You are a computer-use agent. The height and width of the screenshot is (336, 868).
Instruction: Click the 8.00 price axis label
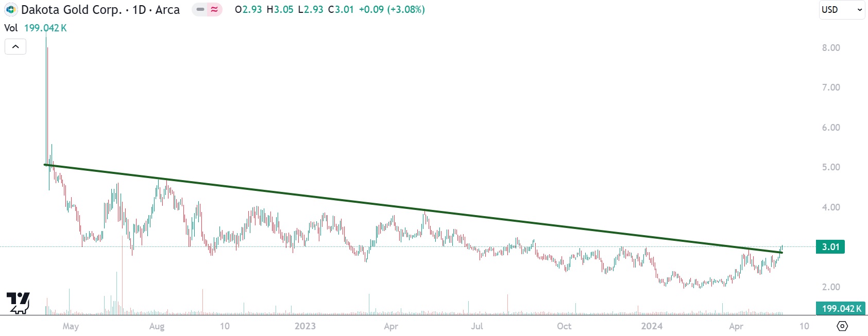coord(831,48)
